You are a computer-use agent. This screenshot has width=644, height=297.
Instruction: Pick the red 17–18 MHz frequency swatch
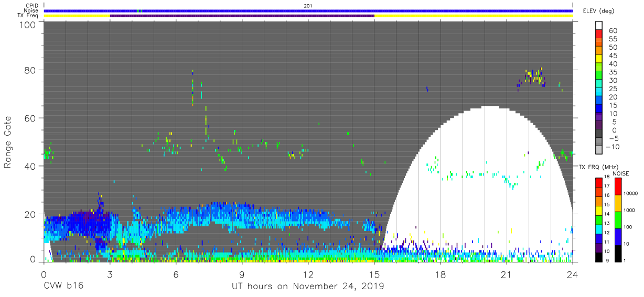[599, 182]
